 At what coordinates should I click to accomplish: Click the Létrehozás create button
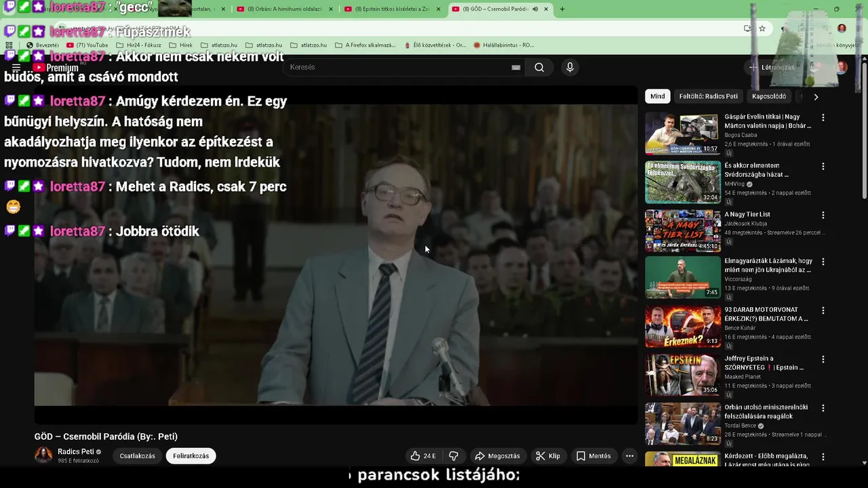click(772, 67)
